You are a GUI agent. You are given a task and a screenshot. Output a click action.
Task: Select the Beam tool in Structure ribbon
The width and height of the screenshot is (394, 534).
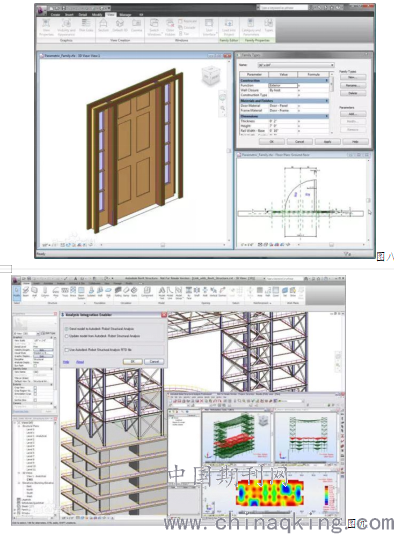click(26, 292)
